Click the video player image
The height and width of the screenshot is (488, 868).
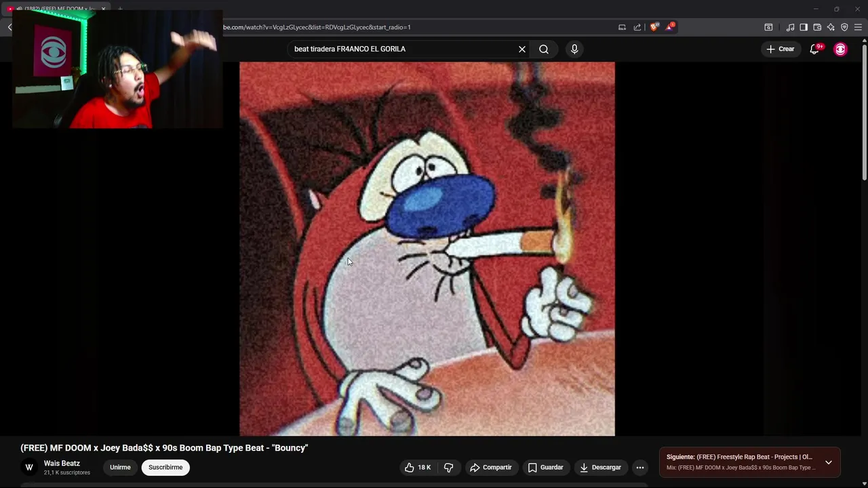427,249
